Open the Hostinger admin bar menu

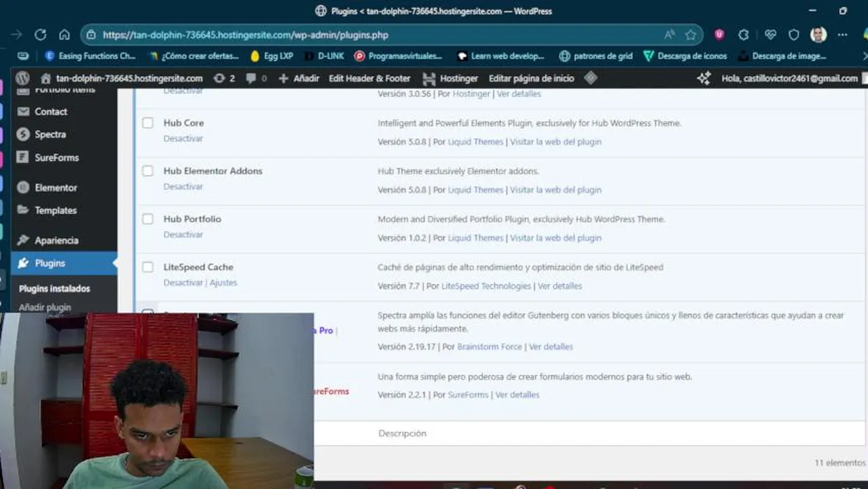tap(450, 78)
